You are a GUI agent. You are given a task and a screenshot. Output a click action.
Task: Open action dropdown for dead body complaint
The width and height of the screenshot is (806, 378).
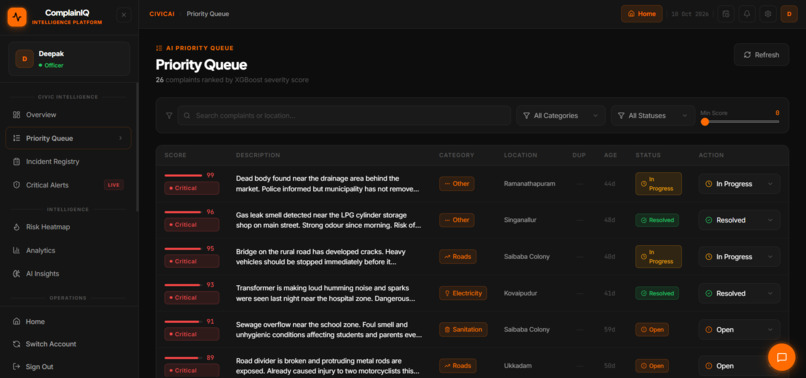739,184
